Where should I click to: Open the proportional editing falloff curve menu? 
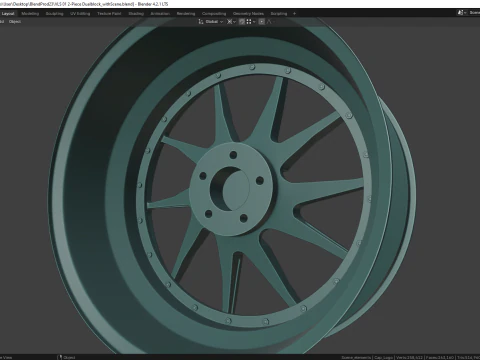pyautogui.click(x=271, y=22)
